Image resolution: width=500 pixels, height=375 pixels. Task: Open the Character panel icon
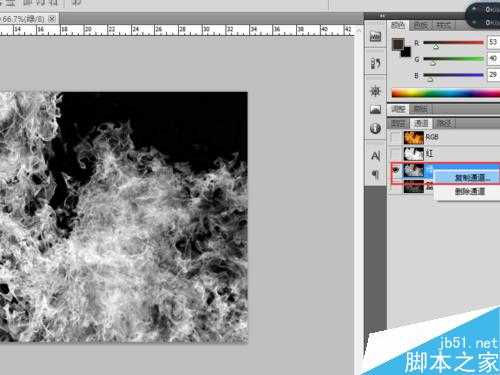pos(375,156)
